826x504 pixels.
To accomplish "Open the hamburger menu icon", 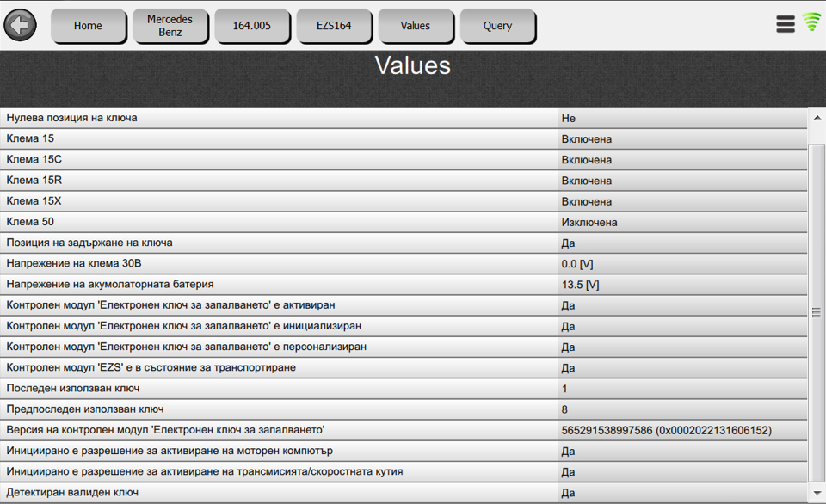I will pos(785,24).
